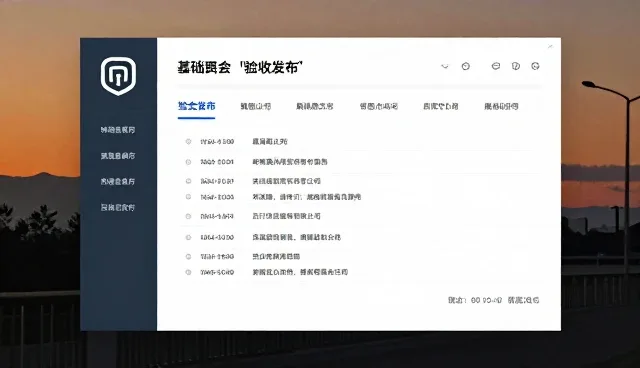This screenshot has height=368, width=640.
Task: Select the radio button of the third list row
Action: pyautogui.click(x=188, y=181)
